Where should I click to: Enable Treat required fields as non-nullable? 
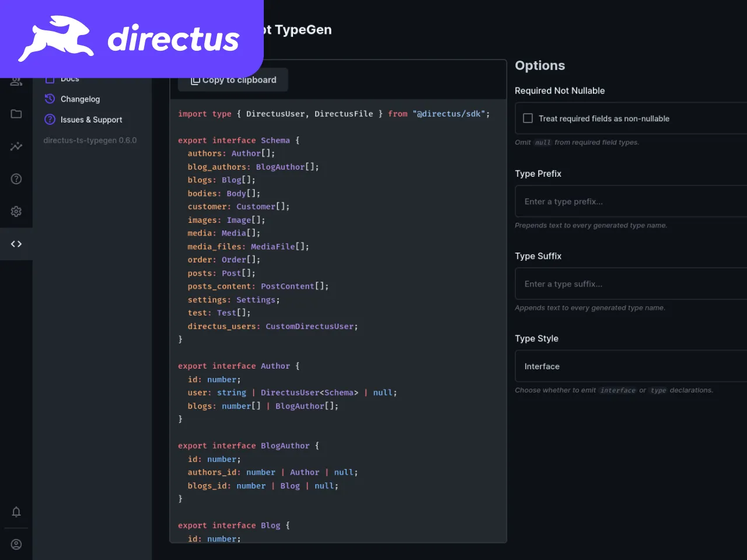coord(528,118)
